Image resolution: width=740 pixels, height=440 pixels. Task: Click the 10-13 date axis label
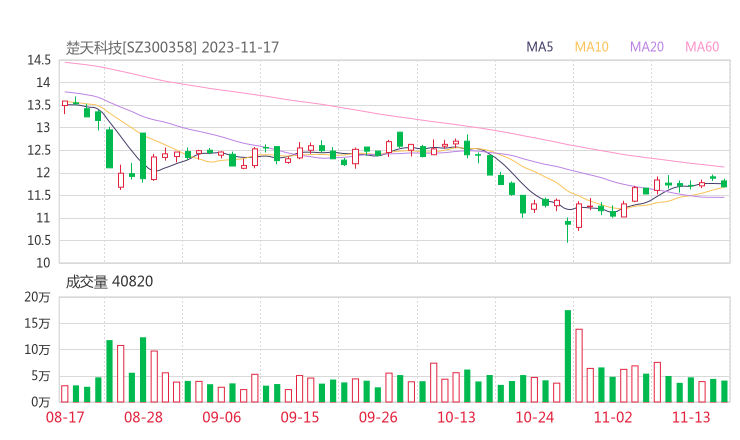coord(456,417)
